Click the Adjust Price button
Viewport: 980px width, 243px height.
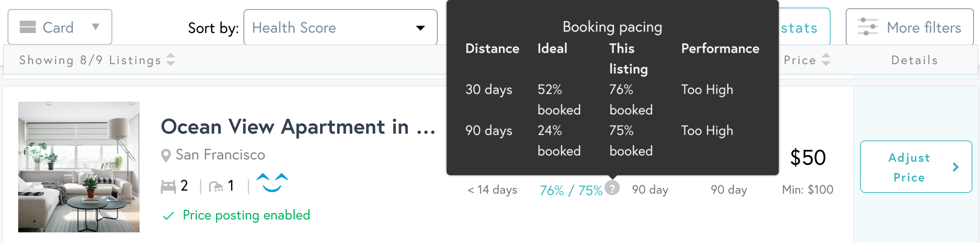916,167
